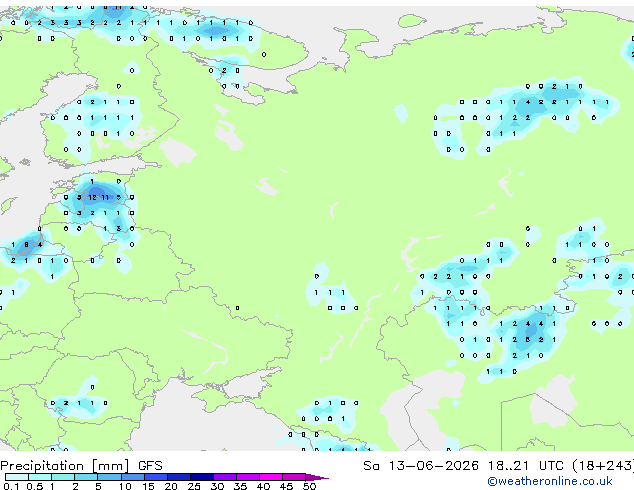The image size is (634, 490).
Task: Click the legend label '0.1'
Action: point(11,486)
